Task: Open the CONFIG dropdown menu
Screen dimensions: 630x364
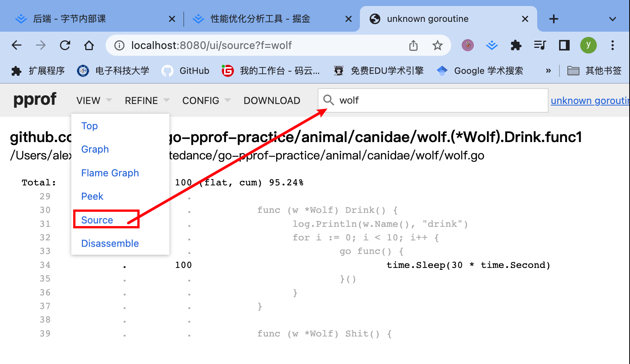Action: click(x=206, y=101)
